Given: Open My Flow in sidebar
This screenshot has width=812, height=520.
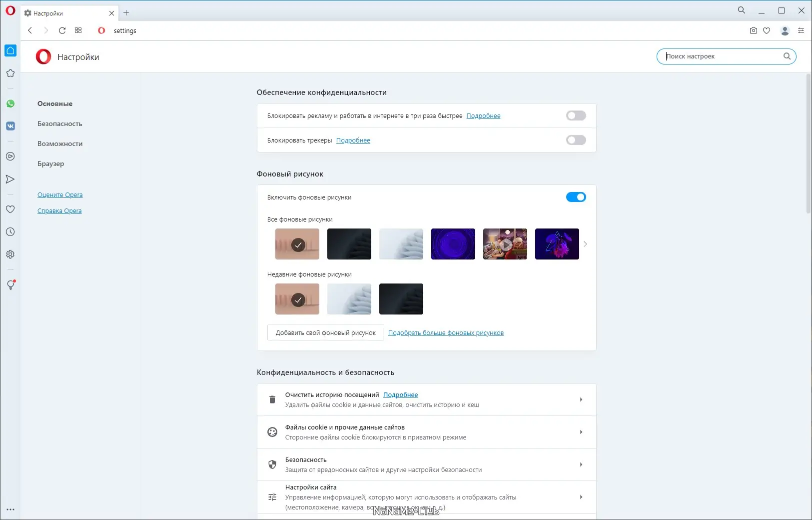Looking at the screenshot, I should pos(10,179).
